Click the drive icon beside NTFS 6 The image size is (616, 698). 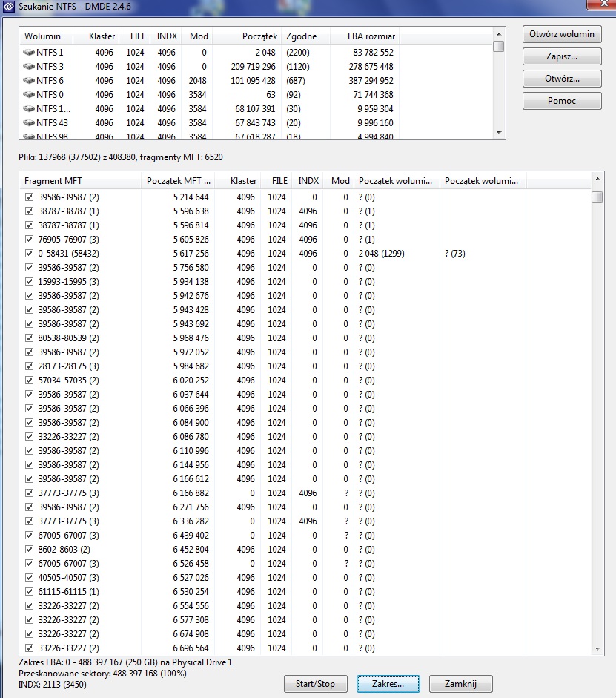(29, 81)
